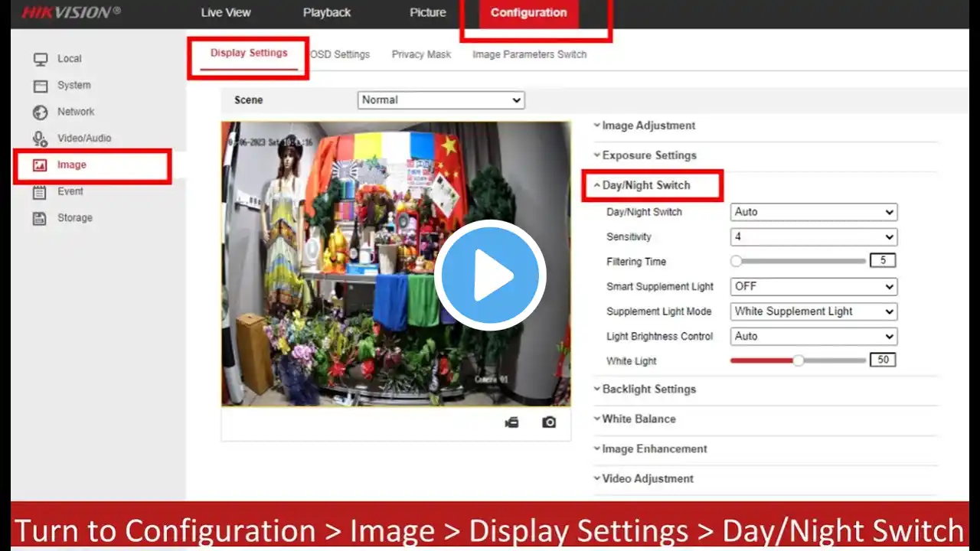This screenshot has width=980, height=551.
Task: Click the Storage disk icon
Action: point(40,218)
